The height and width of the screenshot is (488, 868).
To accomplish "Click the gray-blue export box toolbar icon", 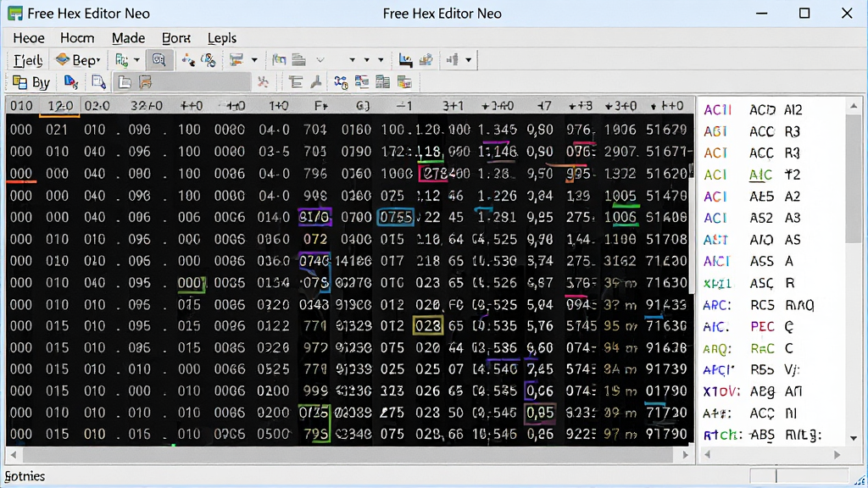I will (x=426, y=60).
